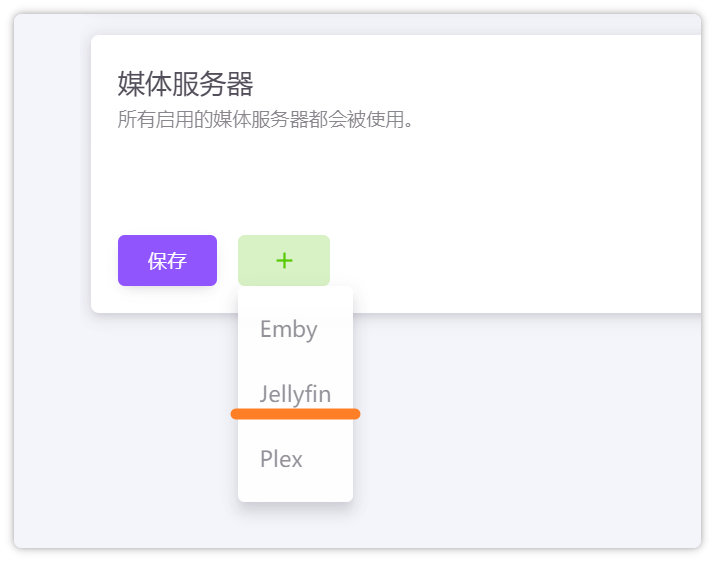Screen dimensions: 715x562
Task: Toggle the add media server dropdown
Action: tap(284, 261)
